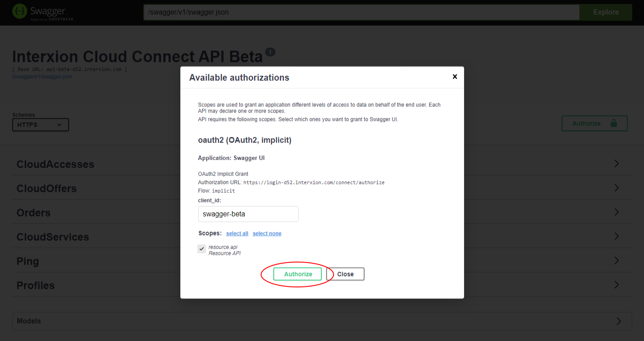Click the Close button in the dialog
644x341 pixels.
[x=345, y=274]
